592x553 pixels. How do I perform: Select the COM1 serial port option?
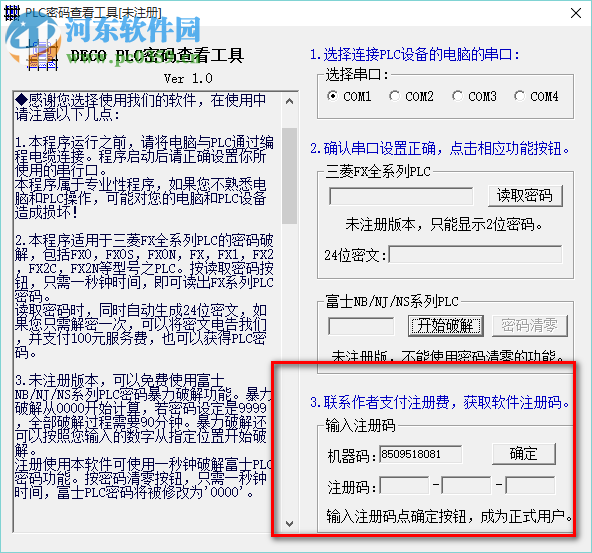349,96
